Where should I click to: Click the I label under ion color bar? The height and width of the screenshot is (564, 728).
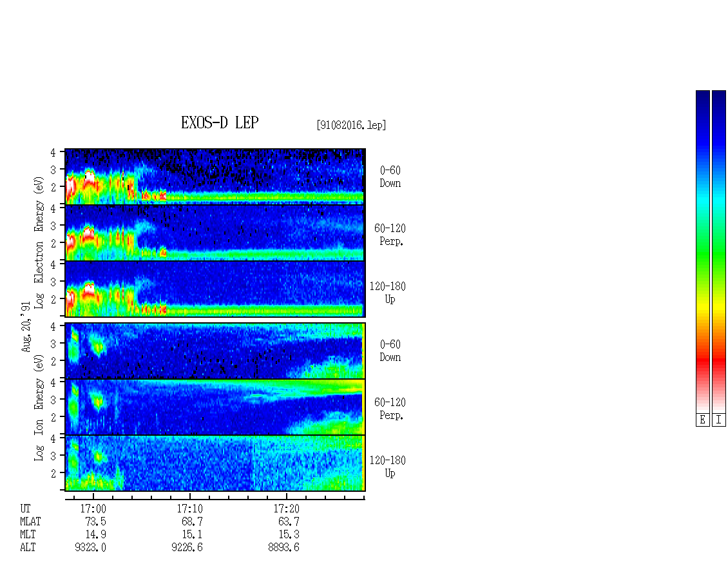[719, 420]
